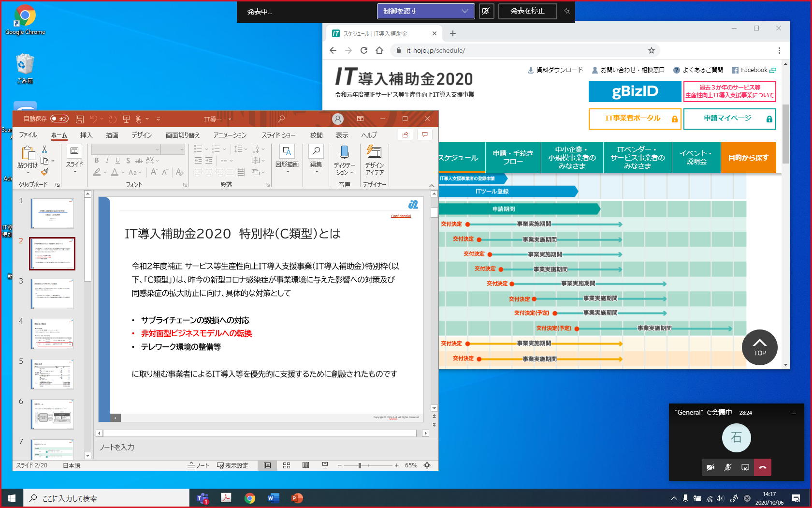Image resolution: width=812 pixels, height=508 pixels.
Task: Click 発表を停止 (stop presenting) button
Action: (527, 11)
